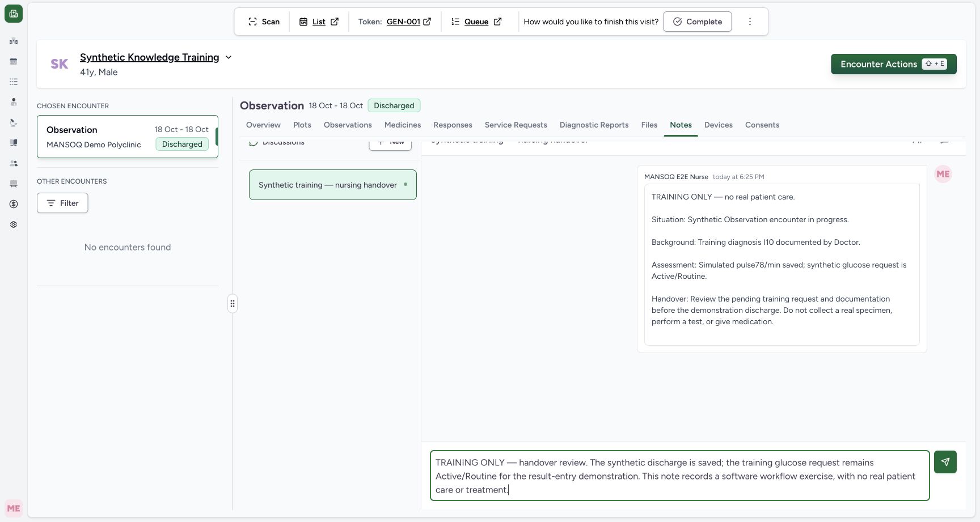980x522 pixels.
Task: Click the ME user avatar at bottom-left
Action: [x=14, y=508]
